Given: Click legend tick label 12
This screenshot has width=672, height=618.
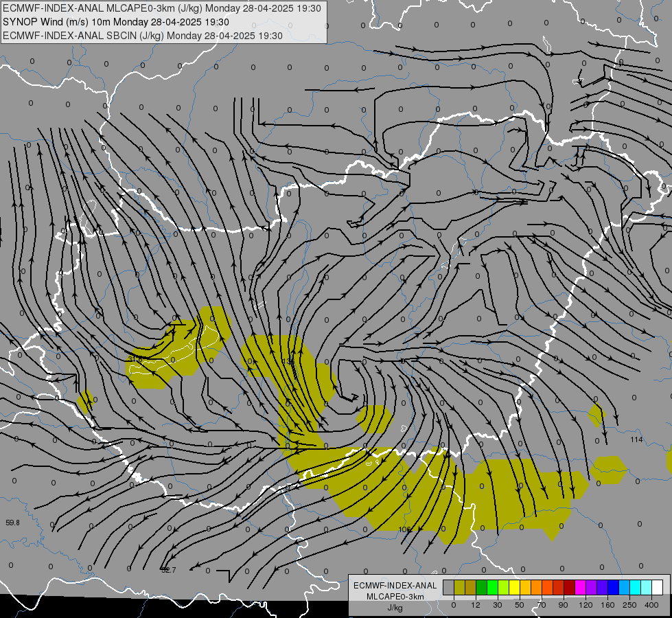Looking at the screenshot, I should pyautogui.click(x=475, y=605).
